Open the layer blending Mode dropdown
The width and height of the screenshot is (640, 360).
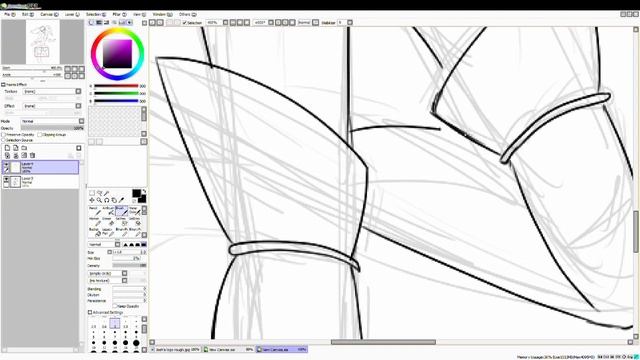coord(81,121)
